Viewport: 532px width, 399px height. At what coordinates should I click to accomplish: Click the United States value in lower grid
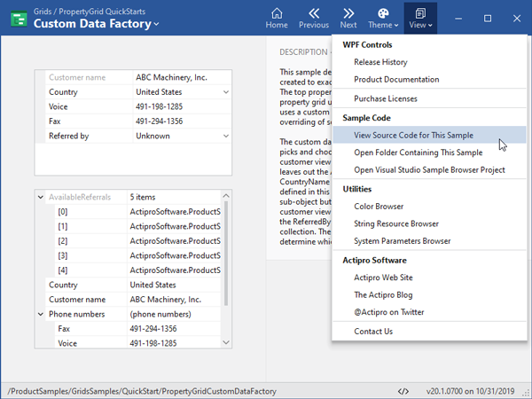(x=153, y=285)
